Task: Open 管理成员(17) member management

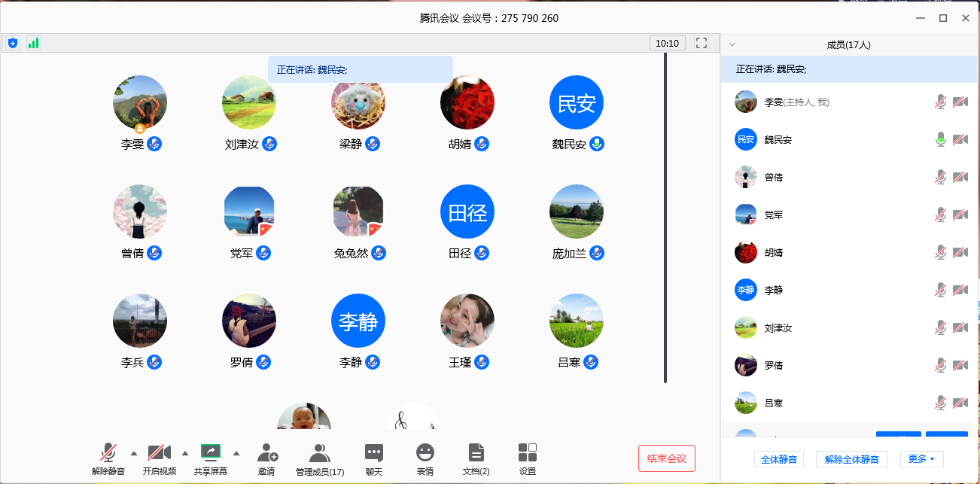Action: 320,459
